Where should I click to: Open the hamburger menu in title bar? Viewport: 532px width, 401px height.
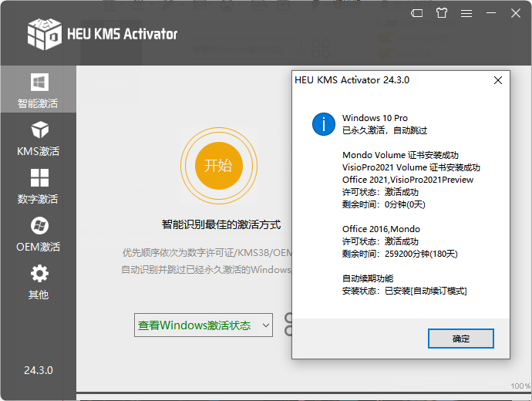click(x=466, y=13)
